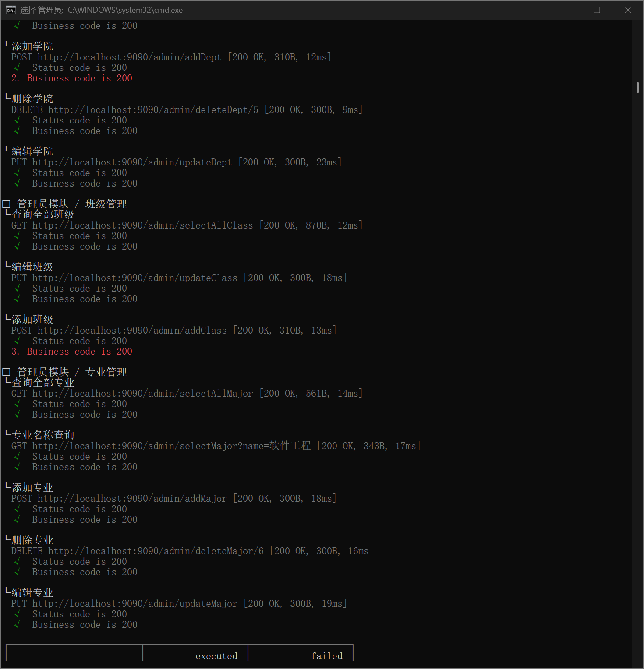The height and width of the screenshot is (669, 644).
Task: Click the cmd.exe icon in title bar
Action: point(11,10)
